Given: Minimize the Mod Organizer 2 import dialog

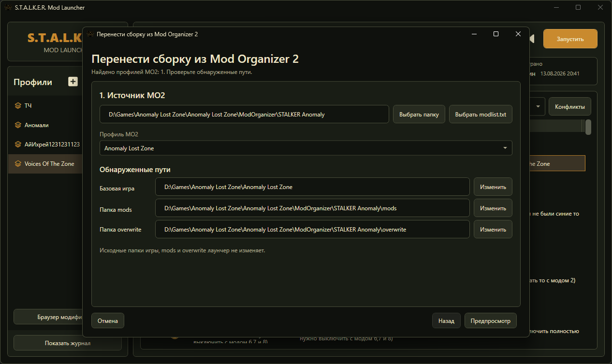Looking at the screenshot, I should [x=473, y=34].
